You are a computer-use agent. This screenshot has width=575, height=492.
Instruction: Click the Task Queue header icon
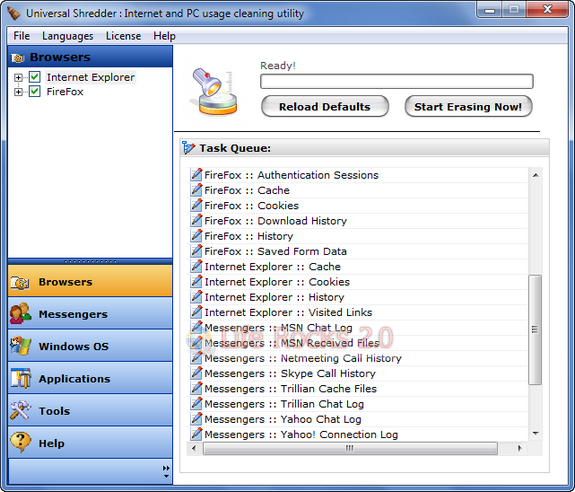(x=188, y=148)
